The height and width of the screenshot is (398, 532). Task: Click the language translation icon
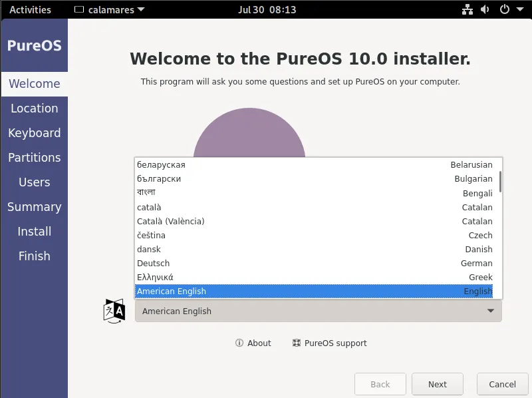[114, 311]
